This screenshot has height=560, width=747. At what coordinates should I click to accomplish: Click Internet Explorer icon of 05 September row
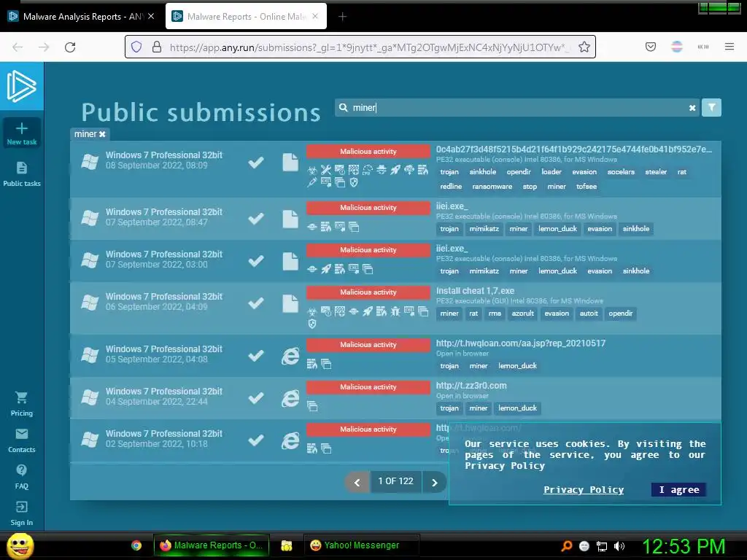click(290, 356)
